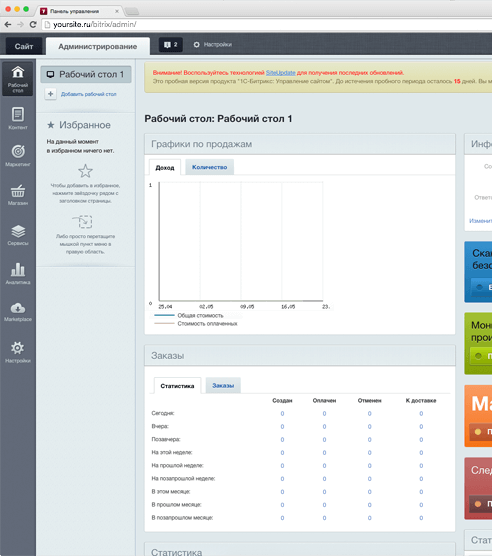Open the Маркетинг sidebar section
This screenshot has width=492, height=556.
tap(18, 155)
